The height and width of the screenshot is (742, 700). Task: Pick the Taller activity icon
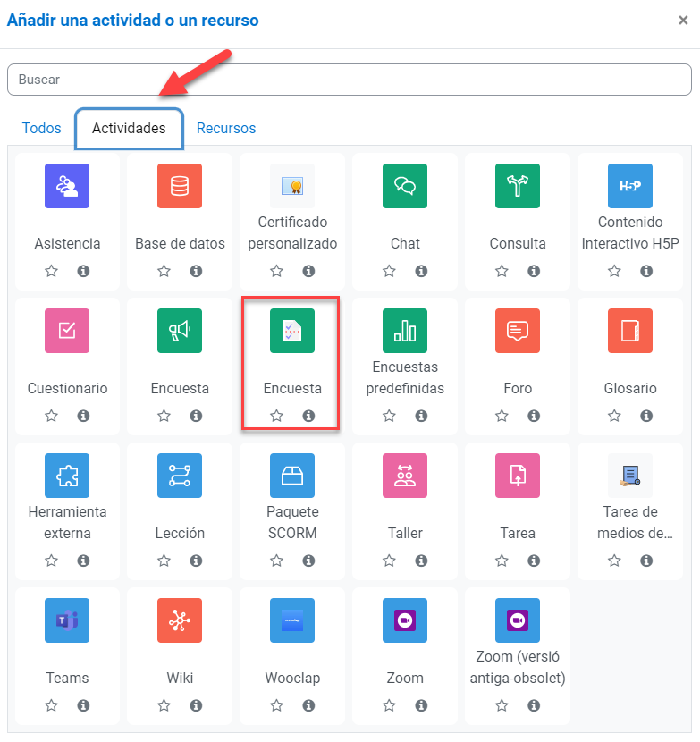[x=405, y=476]
